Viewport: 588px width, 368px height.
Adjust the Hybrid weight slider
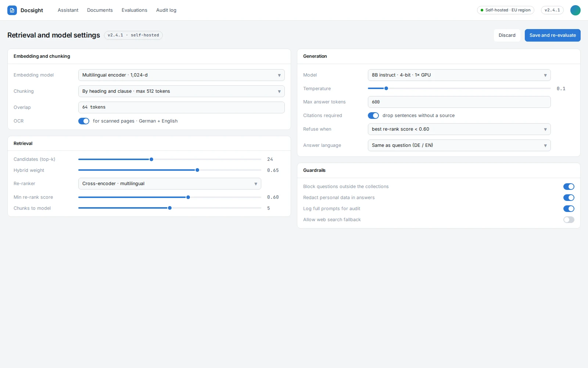pyautogui.click(x=170, y=170)
